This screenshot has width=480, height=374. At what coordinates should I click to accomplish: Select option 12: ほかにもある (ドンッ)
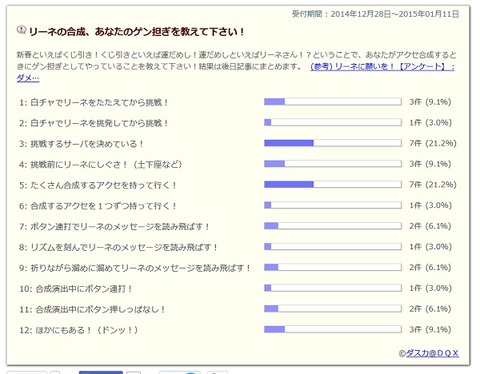(78, 330)
